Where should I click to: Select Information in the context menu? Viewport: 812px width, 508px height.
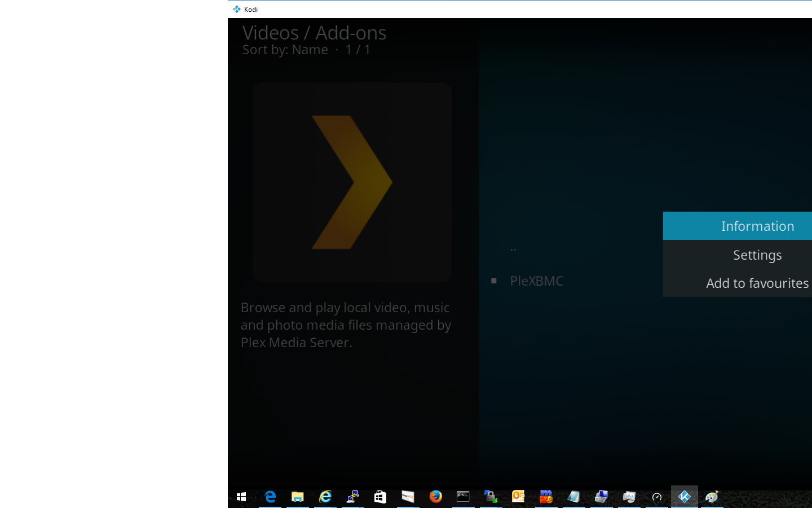738,226
